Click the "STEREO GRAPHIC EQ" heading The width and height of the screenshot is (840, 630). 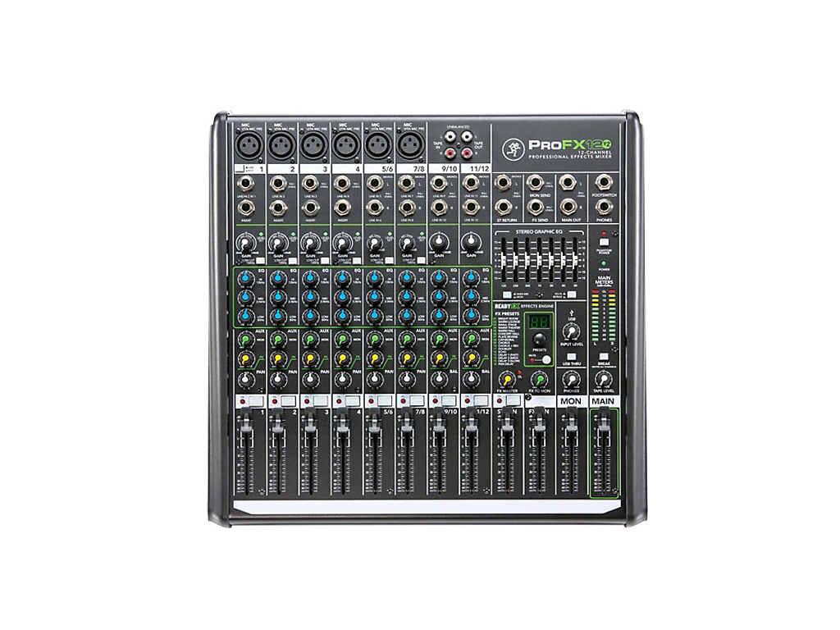tap(539, 232)
